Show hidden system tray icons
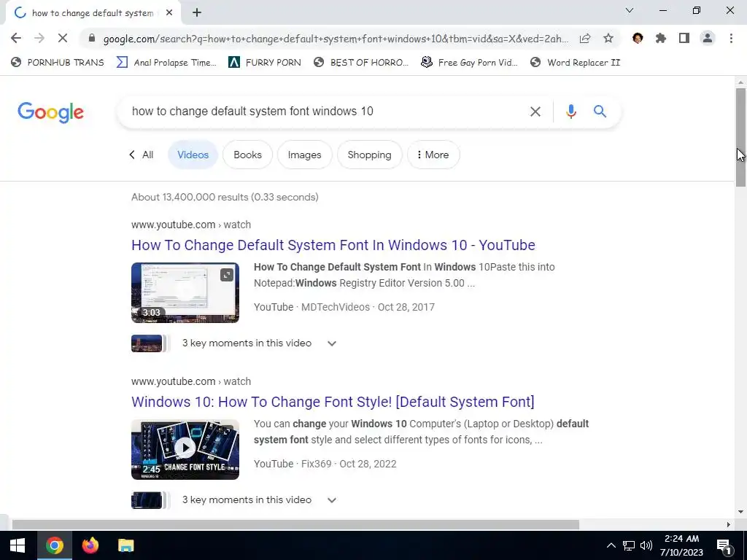 tap(611, 545)
